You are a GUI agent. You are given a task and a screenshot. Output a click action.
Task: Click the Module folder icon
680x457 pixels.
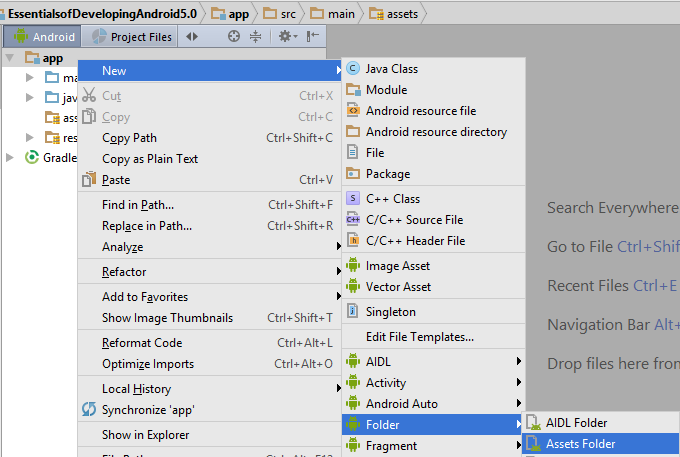tap(353, 90)
